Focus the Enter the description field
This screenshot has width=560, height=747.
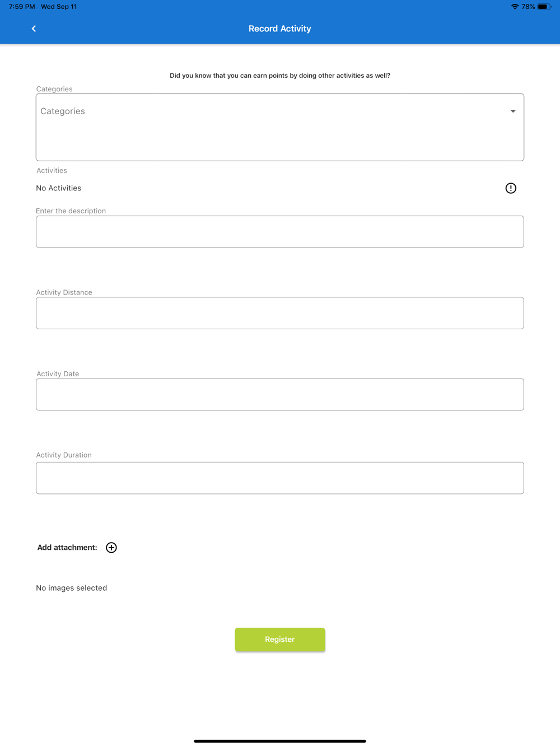click(280, 232)
